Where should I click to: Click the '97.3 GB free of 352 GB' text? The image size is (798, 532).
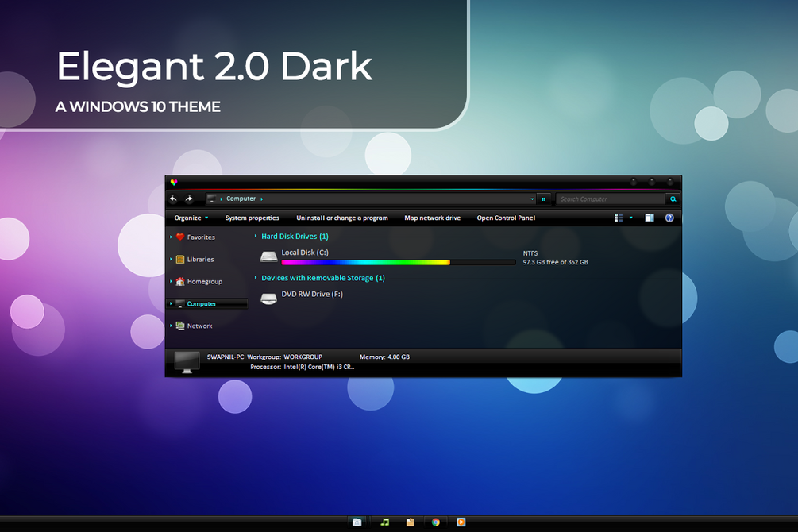point(555,262)
